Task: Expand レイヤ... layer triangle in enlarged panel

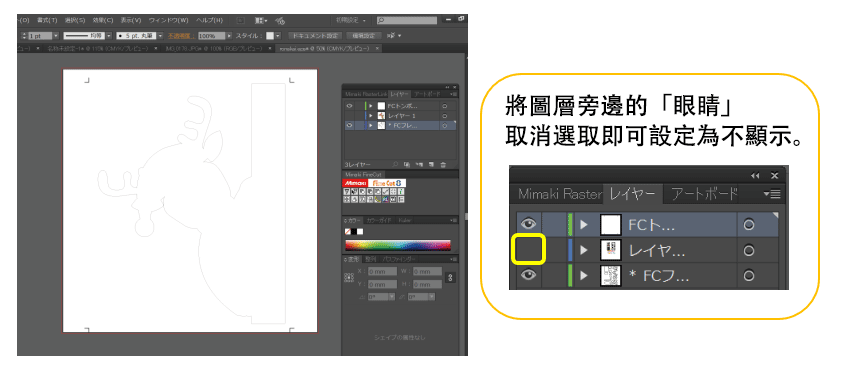Action: 584,250
